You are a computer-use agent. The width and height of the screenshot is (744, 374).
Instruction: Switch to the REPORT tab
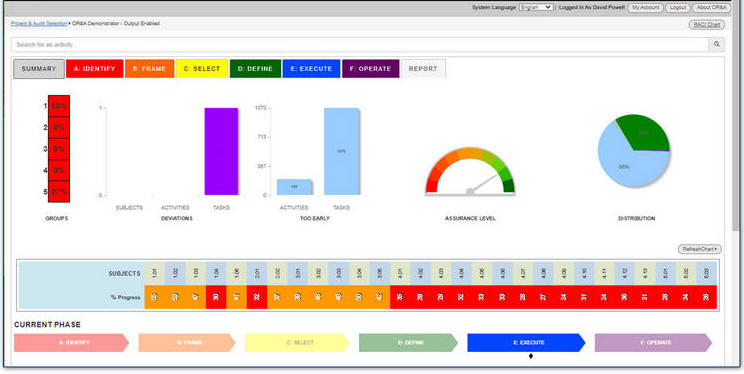pyautogui.click(x=423, y=69)
